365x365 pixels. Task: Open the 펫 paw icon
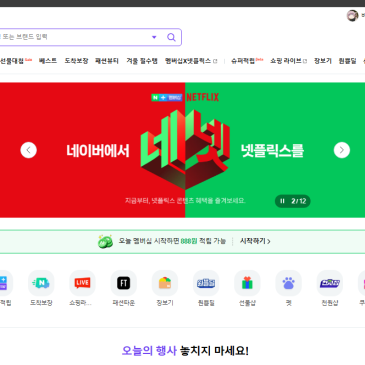[x=289, y=283]
